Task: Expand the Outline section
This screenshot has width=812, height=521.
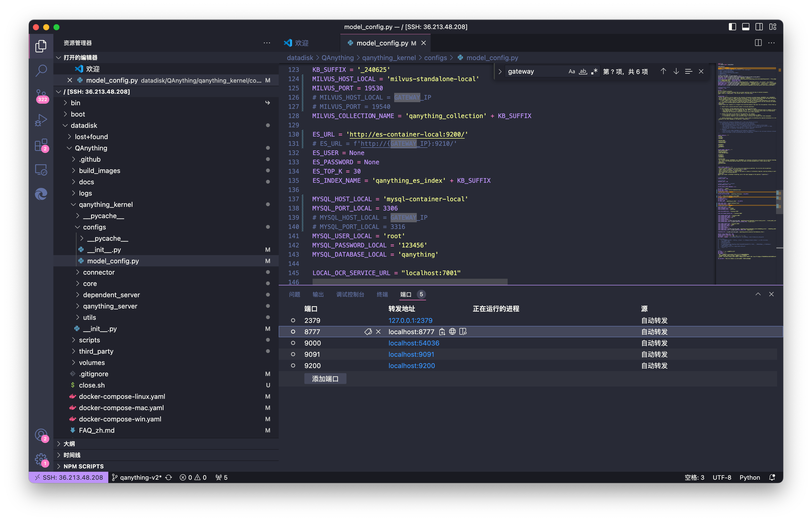Action: tap(59, 443)
